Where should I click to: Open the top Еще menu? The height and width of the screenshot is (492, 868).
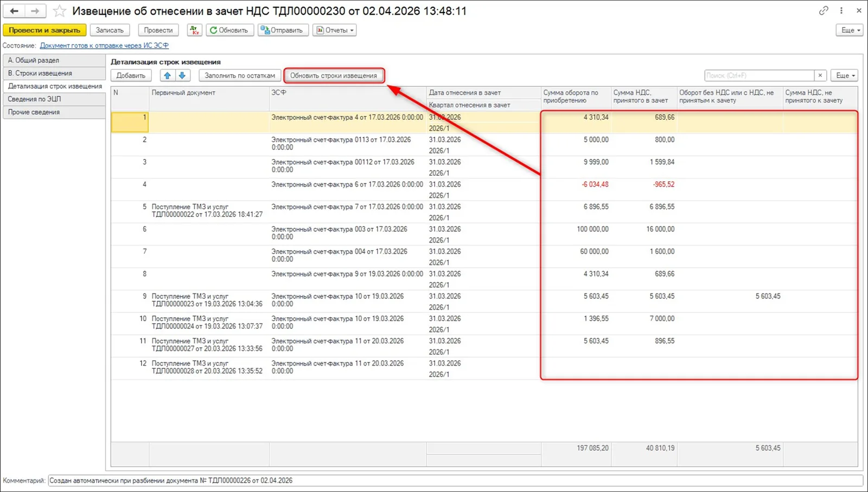pos(850,30)
